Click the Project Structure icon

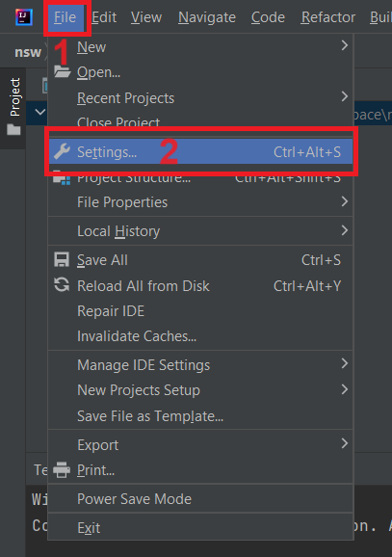point(62,177)
